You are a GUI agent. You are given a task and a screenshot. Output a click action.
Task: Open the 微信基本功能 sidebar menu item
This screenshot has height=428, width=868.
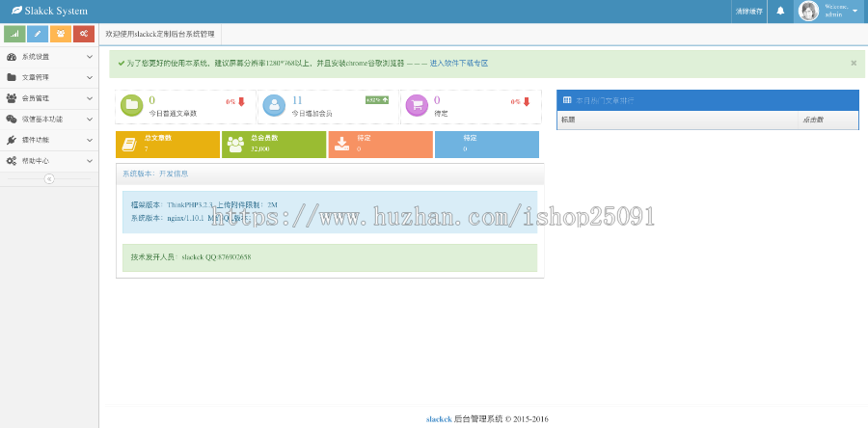(49, 120)
